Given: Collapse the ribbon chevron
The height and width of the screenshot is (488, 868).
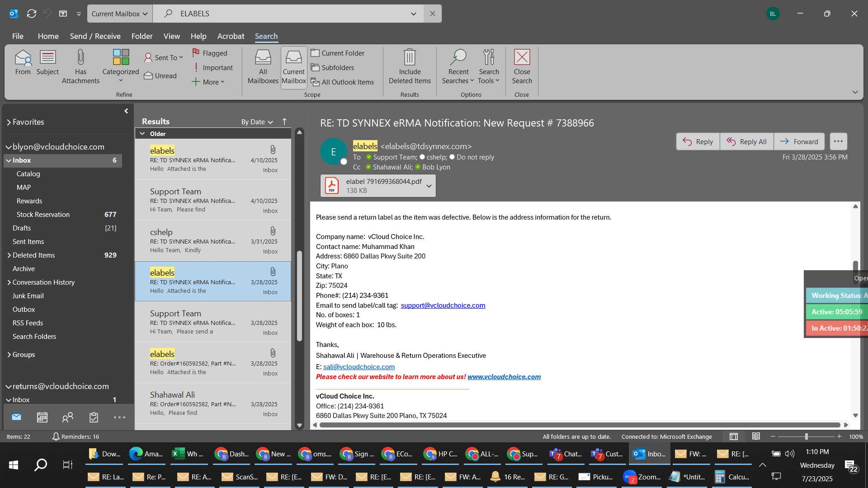Looking at the screenshot, I should coord(855,92).
